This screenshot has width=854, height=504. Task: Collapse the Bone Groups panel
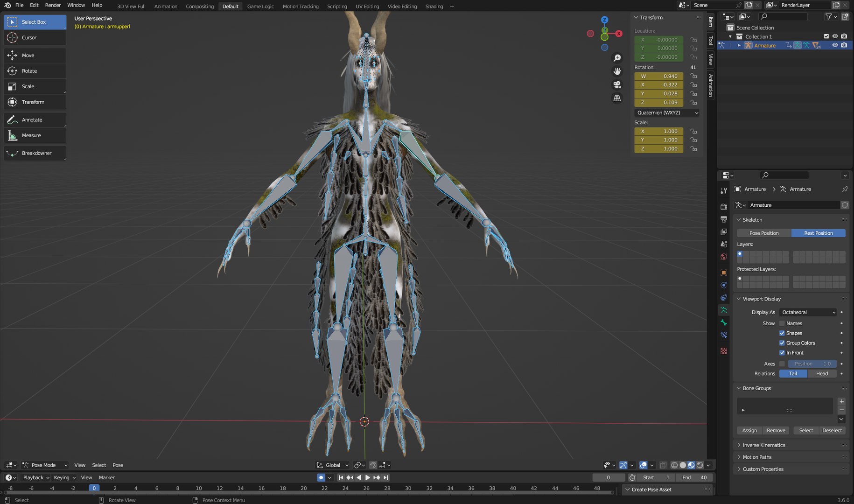tap(757, 388)
